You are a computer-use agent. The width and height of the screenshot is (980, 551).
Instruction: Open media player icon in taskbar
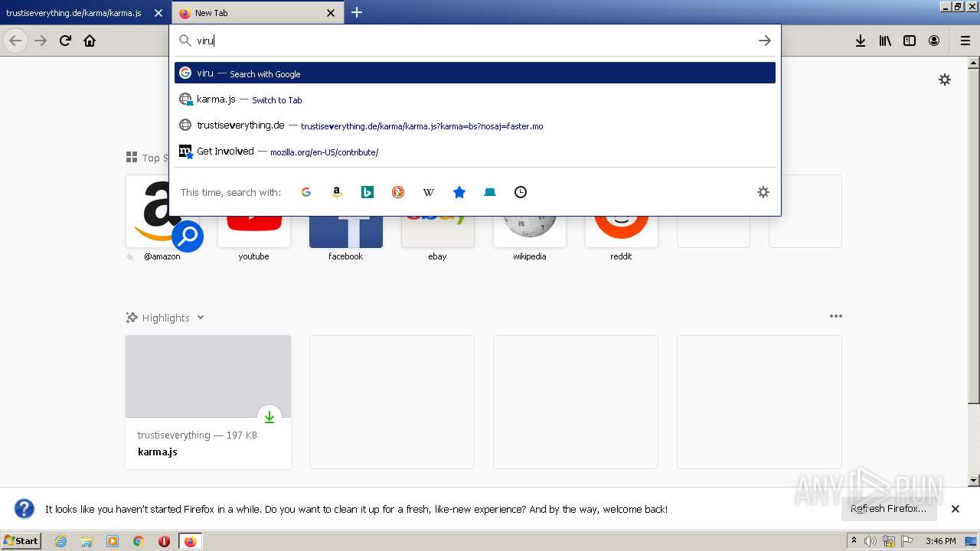[x=113, y=541]
